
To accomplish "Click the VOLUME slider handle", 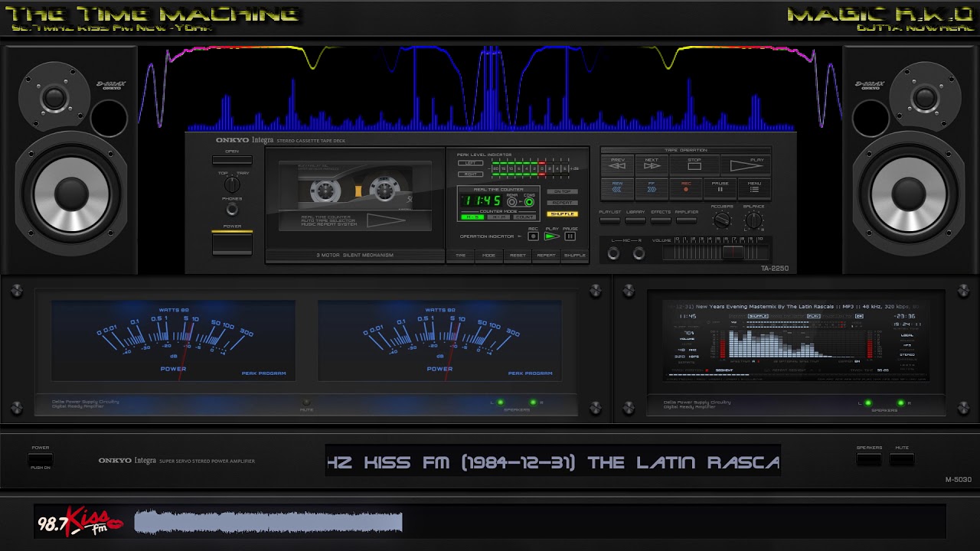I will [733, 252].
